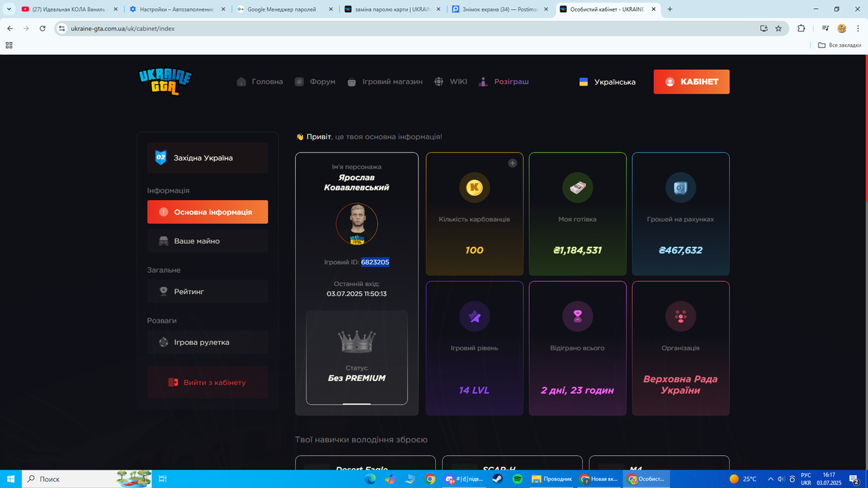
Task: Switch to the Настройки Автозаполнение tab
Action: 176,9
